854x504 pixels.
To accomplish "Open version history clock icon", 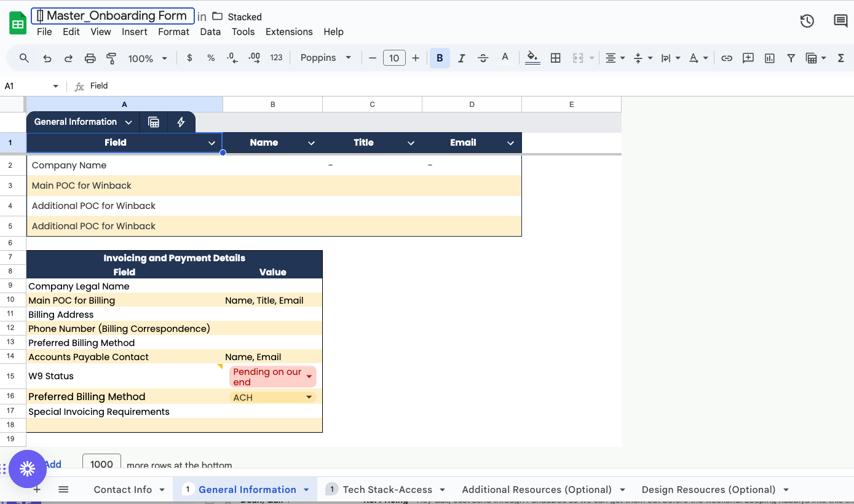I will pyautogui.click(x=807, y=22).
